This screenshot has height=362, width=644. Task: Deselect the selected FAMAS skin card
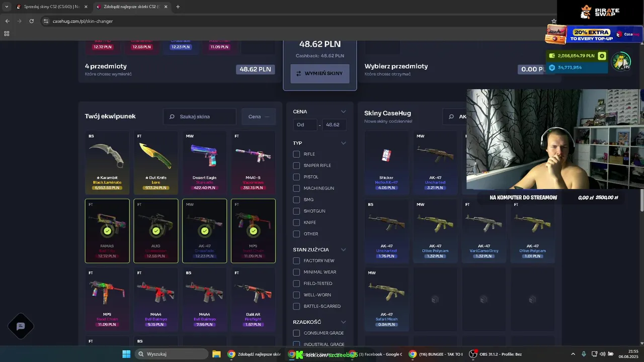107,231
